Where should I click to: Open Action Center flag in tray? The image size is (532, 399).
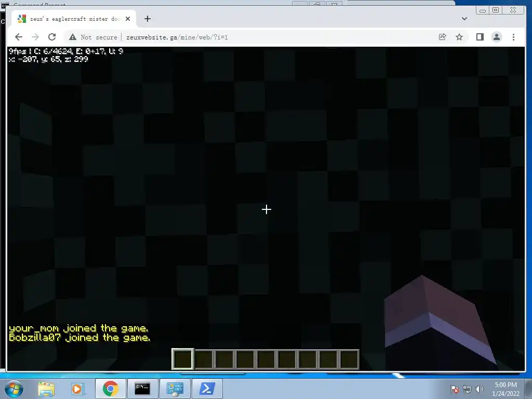[x=454, y=389]
